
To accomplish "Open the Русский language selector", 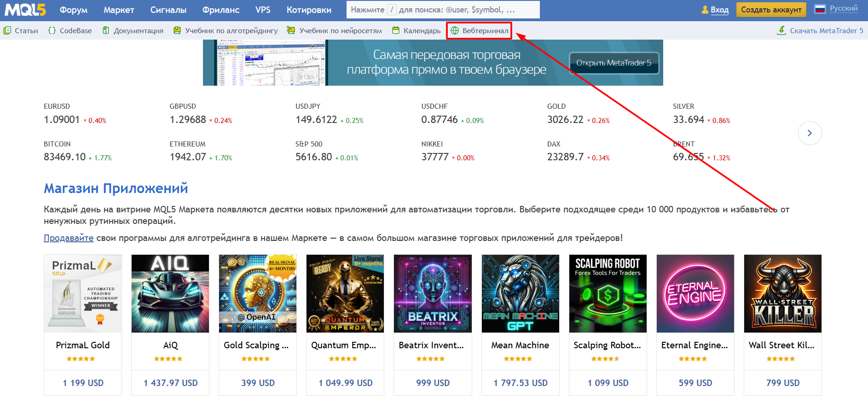I will [844, 8].
